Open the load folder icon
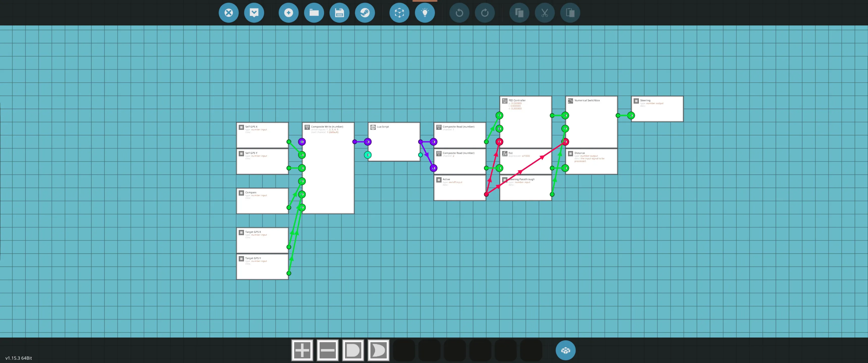 point(314,13)
